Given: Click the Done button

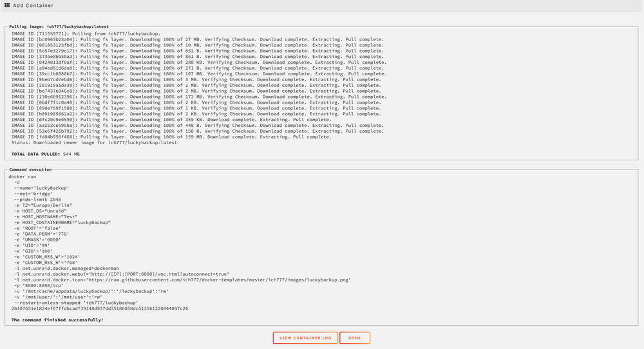Looking at the screenshot, I should click(355, 338).
